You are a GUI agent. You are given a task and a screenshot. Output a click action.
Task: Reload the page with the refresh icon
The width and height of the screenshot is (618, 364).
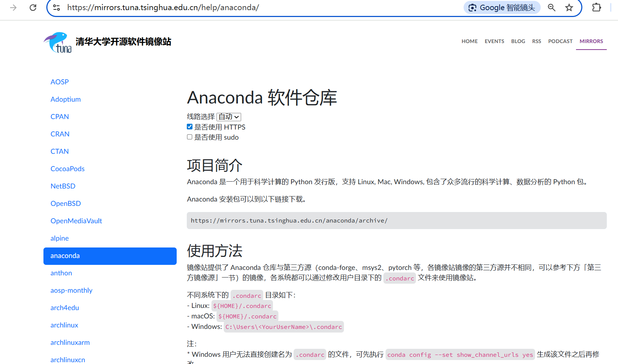(33, 8)
